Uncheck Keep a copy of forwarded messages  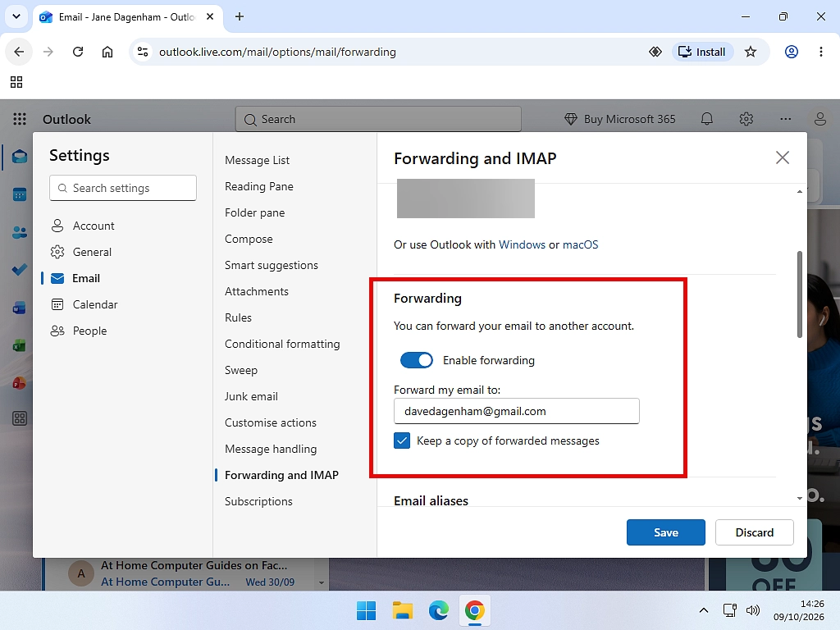click(402, 441)
